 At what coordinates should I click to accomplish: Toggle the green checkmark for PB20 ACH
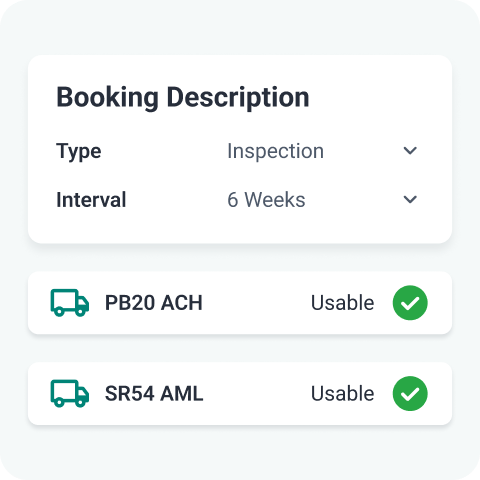pyautogui.click(x=410, y=303)
